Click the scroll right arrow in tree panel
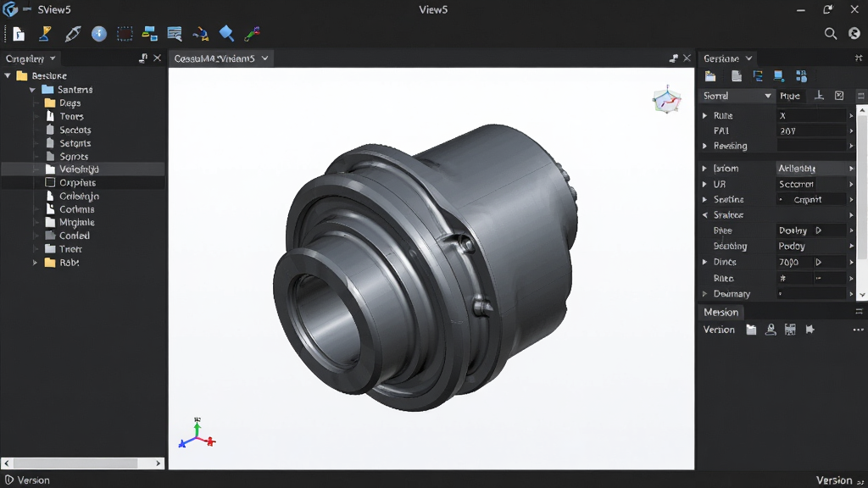Viewport: 868px width, 488px height. tap(159, 463)
